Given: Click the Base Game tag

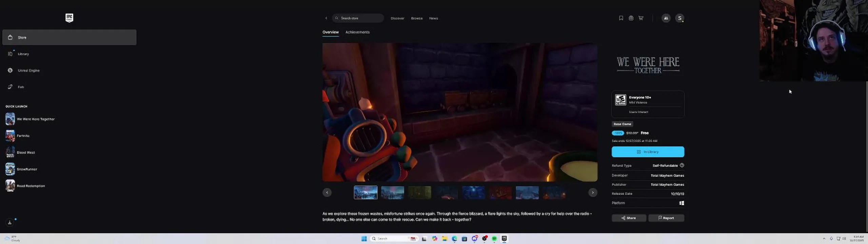Looking at the screenshot, I should (x=622, y=124).
